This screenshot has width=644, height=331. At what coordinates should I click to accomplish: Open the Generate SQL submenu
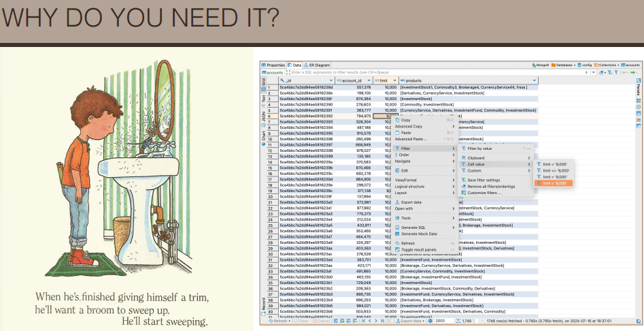[424, 227]
